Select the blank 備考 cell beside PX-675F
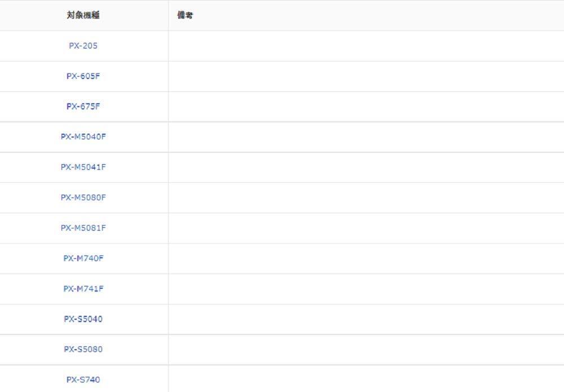Viewport: 564px width, 392px height. tap(365, 107)
